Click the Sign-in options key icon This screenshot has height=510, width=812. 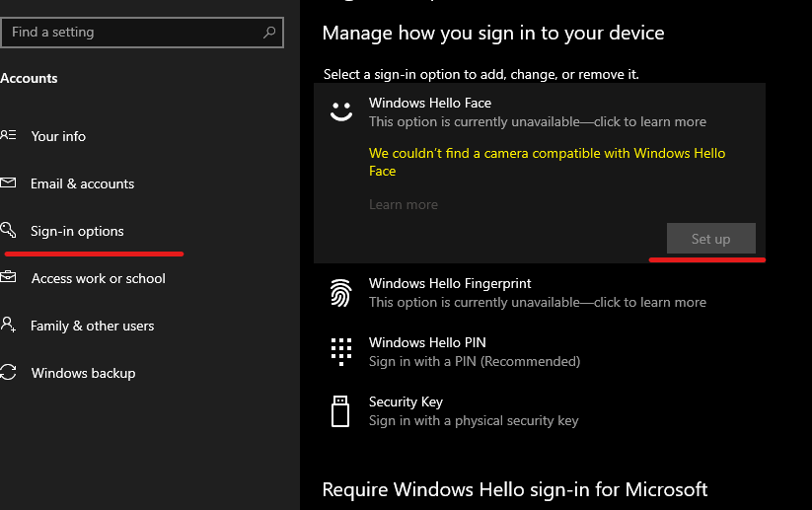(8, 231)
